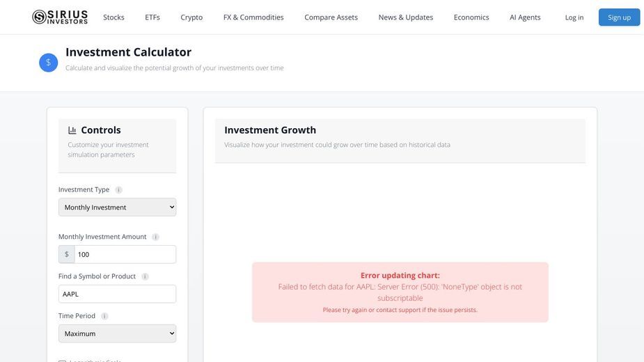Open the Stocks menu

point(113,17)
